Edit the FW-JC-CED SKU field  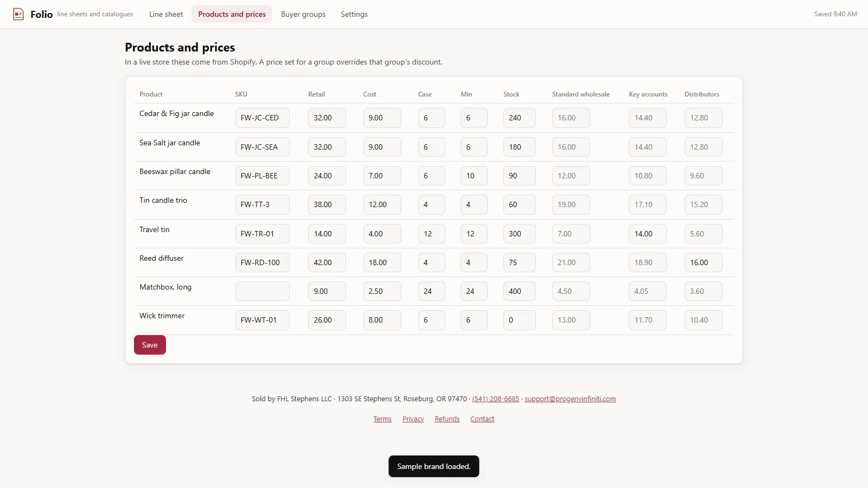click(x=262, y=118)
